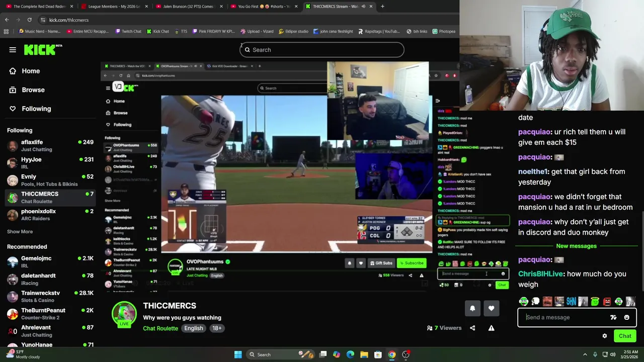Open the emoji picker in chat
The image size is (644, 362).
tap(626, 317)
